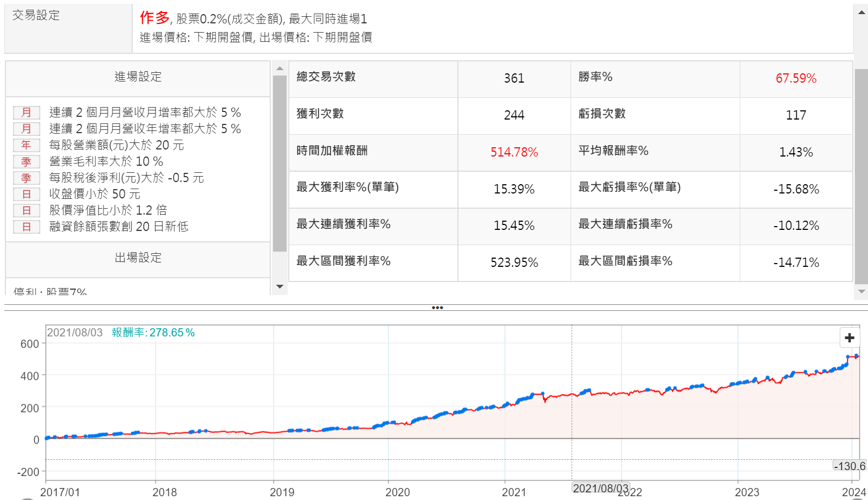868x500 pixels.
Task: Click the 514.78% time-weighted return value
Action: 514,152
